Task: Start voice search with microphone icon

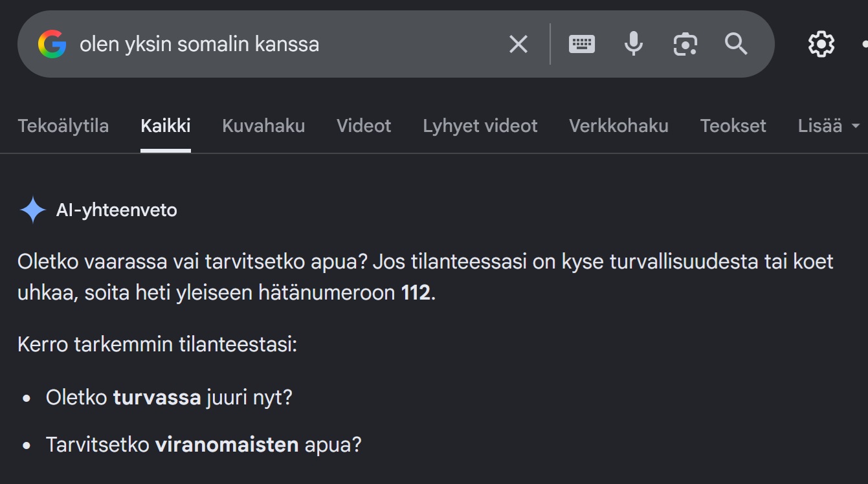Action: click(634, 44)
